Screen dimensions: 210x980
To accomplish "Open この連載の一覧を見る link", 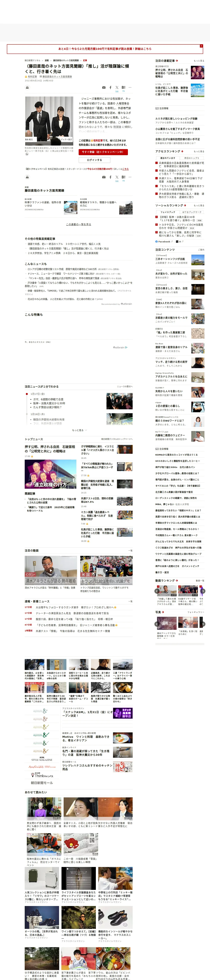I will point(79,224).
